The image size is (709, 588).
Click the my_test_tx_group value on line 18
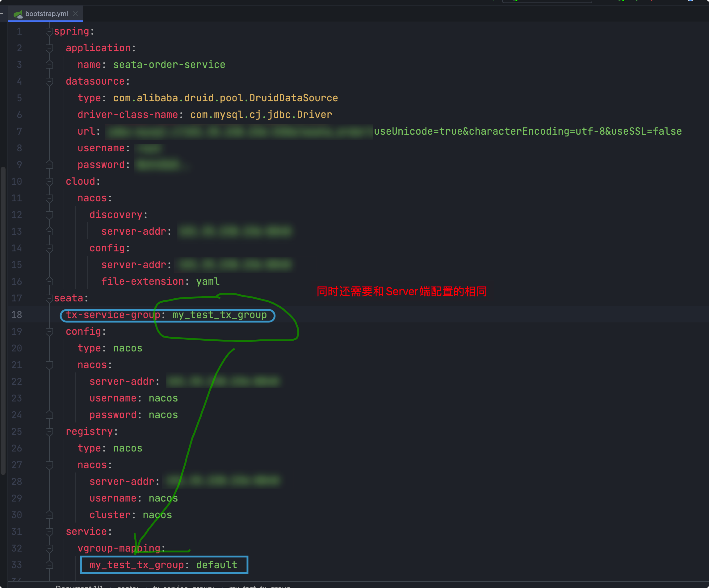click(x=220, y=315)
